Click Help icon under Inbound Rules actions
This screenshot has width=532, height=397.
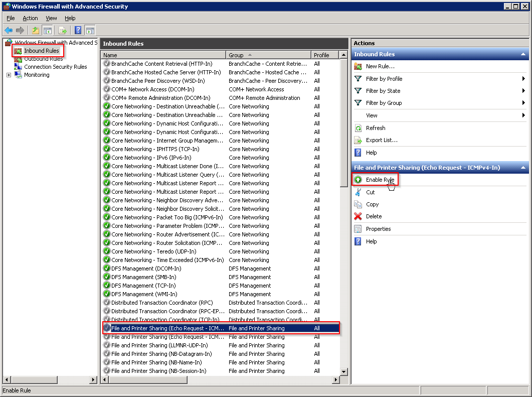(x=358, y=153)
